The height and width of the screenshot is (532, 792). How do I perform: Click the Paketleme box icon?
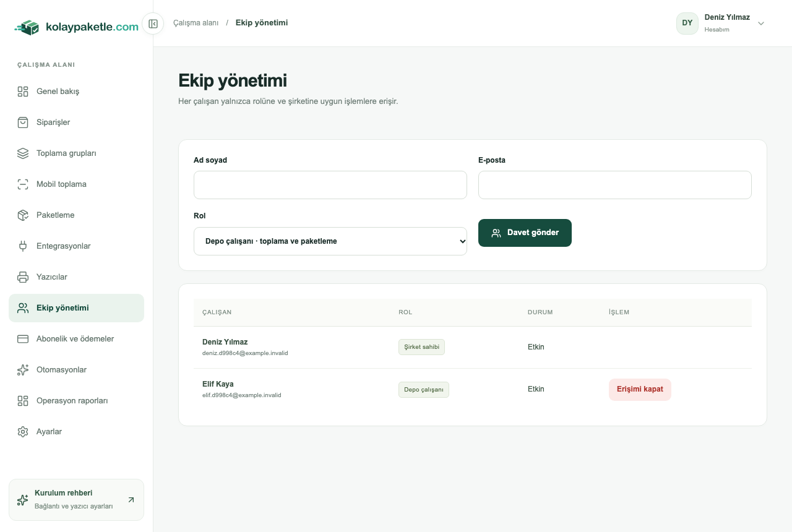coord(23,215)
